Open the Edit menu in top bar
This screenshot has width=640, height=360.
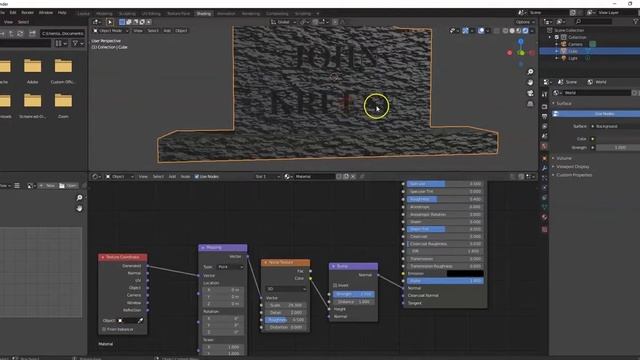13,13
